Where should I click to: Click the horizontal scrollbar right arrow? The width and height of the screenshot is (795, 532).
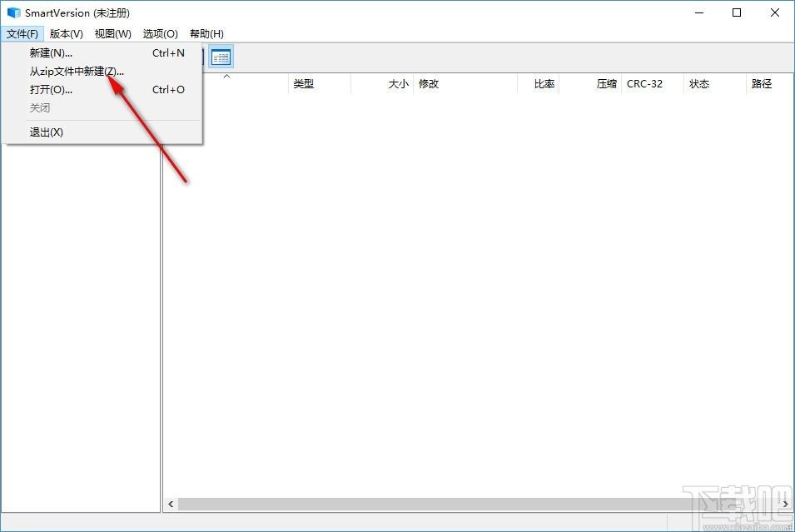[785, 504]
